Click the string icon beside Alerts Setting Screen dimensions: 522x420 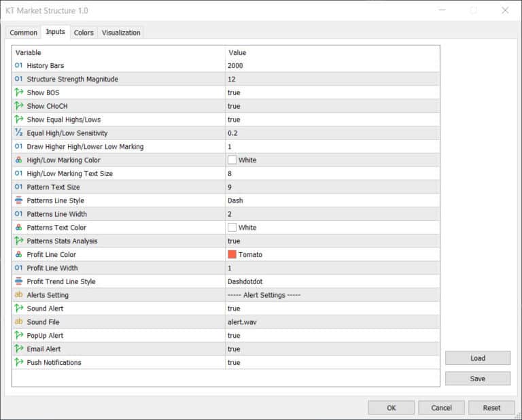tap(18, 294)
